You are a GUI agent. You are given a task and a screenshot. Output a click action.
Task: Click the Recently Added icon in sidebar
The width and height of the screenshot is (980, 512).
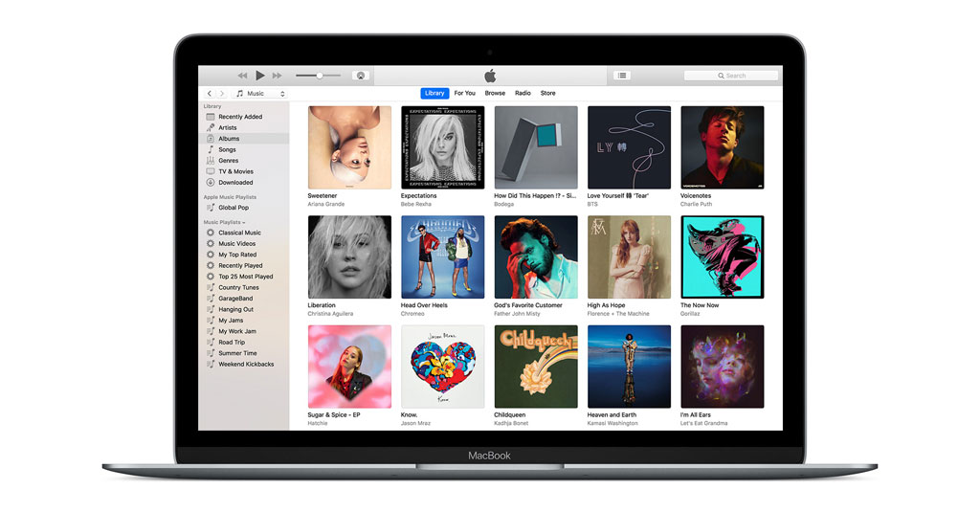click(x=211, y=117)
